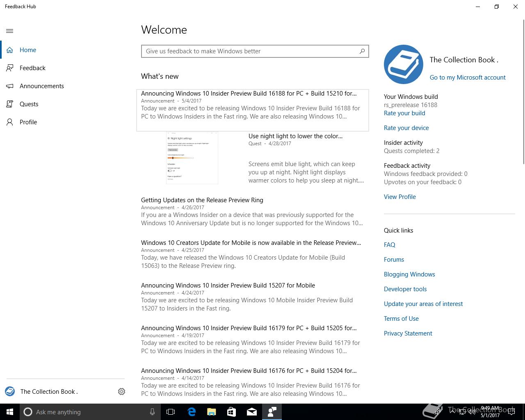Open the hamburger navigation menu
This screenshot has width=525, height=420.
pyautogui.click(x=10, y=31)
